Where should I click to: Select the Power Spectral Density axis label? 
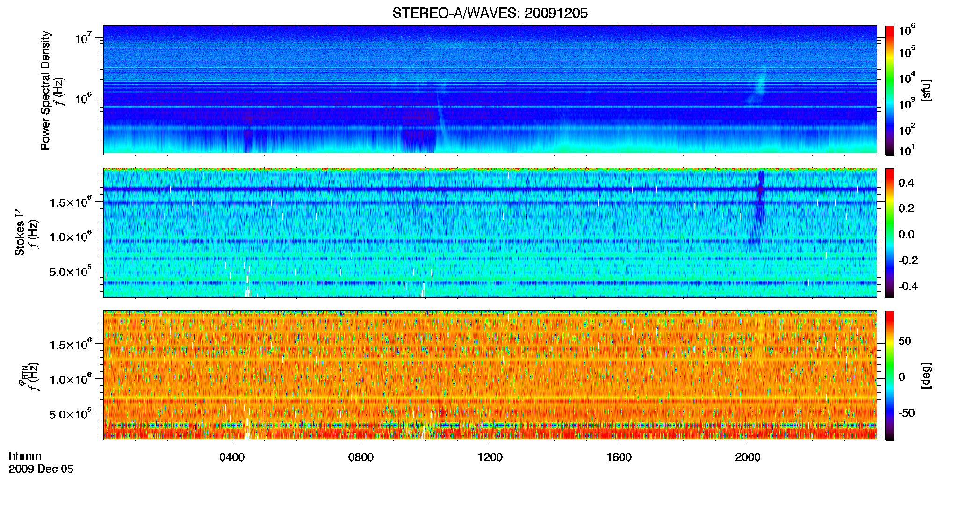(x=45, y=90)
